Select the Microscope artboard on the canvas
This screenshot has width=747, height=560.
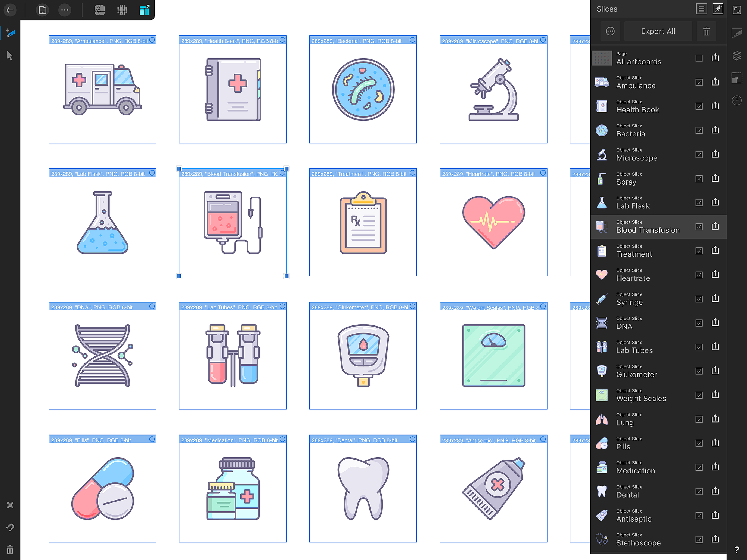tap(493, 90)
